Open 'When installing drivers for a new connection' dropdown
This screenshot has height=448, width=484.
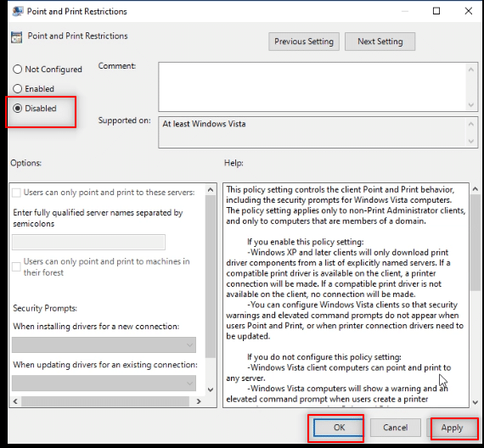point(104,344)
